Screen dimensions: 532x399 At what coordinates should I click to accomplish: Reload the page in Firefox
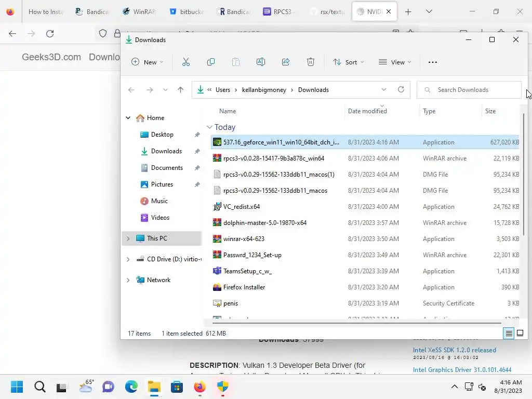(x=50, y=34)
